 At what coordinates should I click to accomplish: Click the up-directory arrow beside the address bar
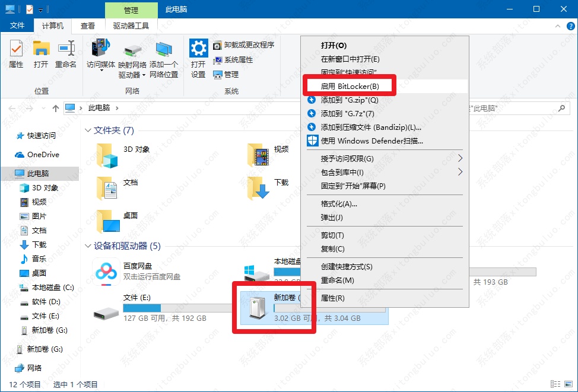pos(55,108)
